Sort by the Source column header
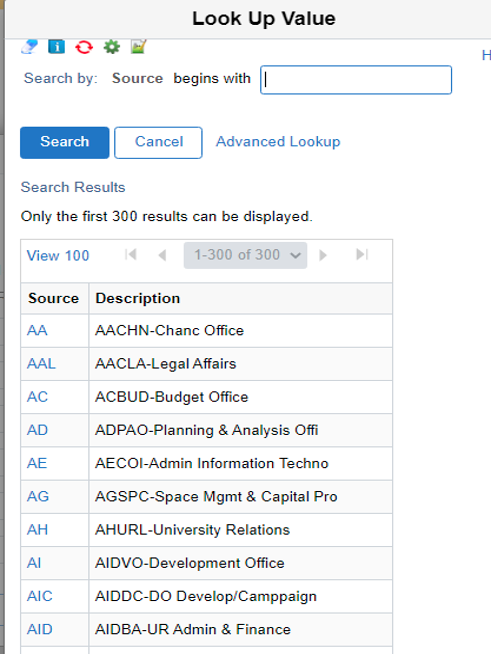The image size is (492, 654). tap(53, 298)
